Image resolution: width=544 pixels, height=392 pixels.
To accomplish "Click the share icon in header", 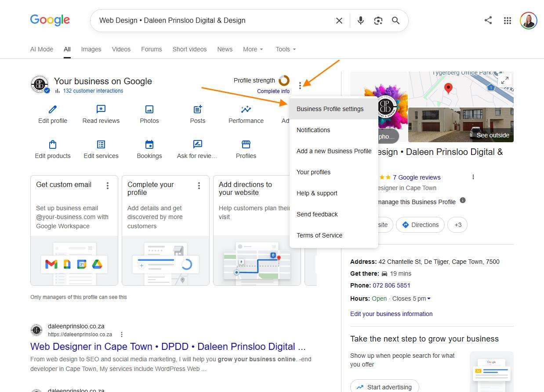I will [488, 20].
